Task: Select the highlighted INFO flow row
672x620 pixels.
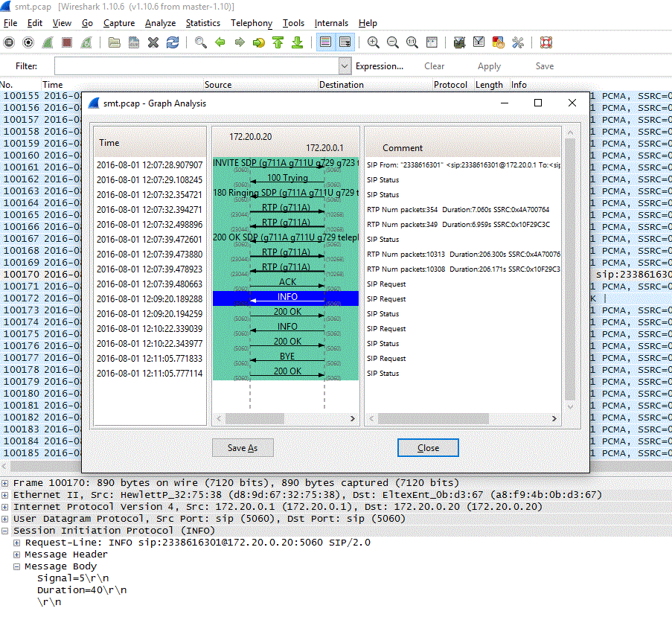Action: click(286, 298)
